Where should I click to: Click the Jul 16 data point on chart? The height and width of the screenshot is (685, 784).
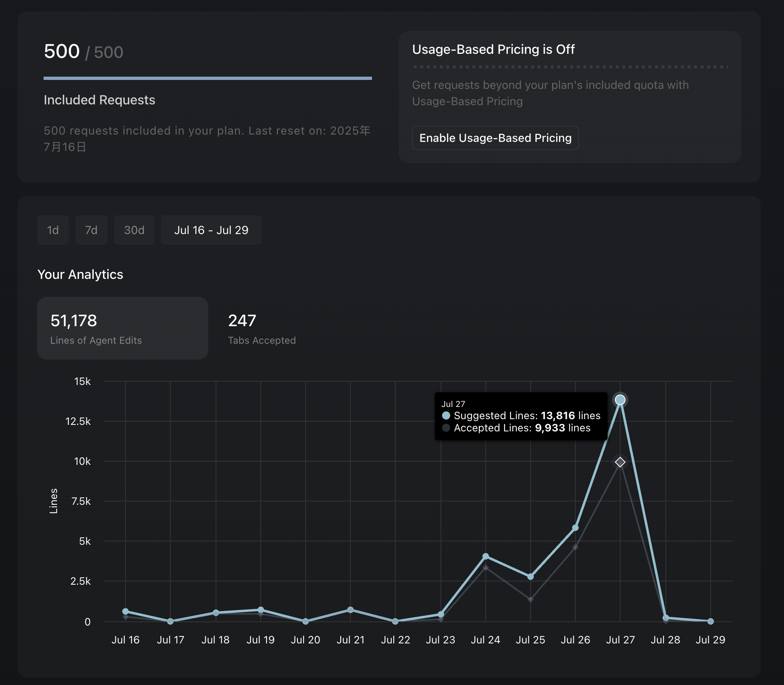(126, 611)
